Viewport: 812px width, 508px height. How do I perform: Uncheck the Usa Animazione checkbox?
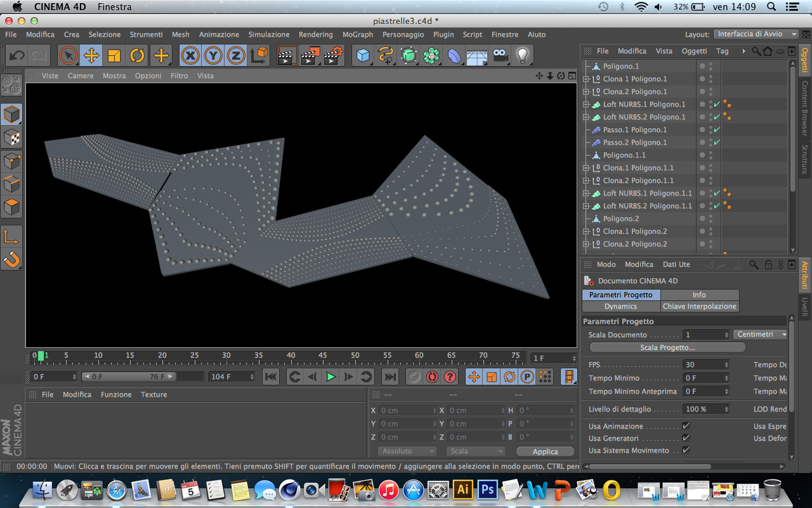pos(686,426)
